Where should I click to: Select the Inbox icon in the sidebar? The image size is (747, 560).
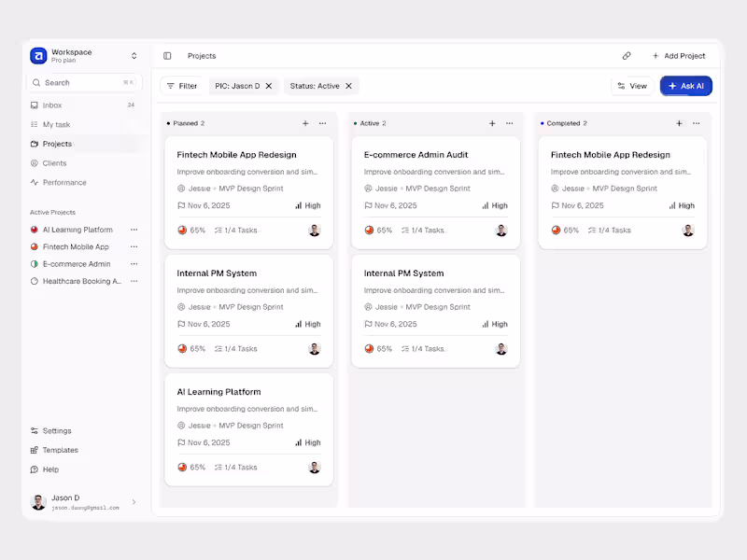35,105
